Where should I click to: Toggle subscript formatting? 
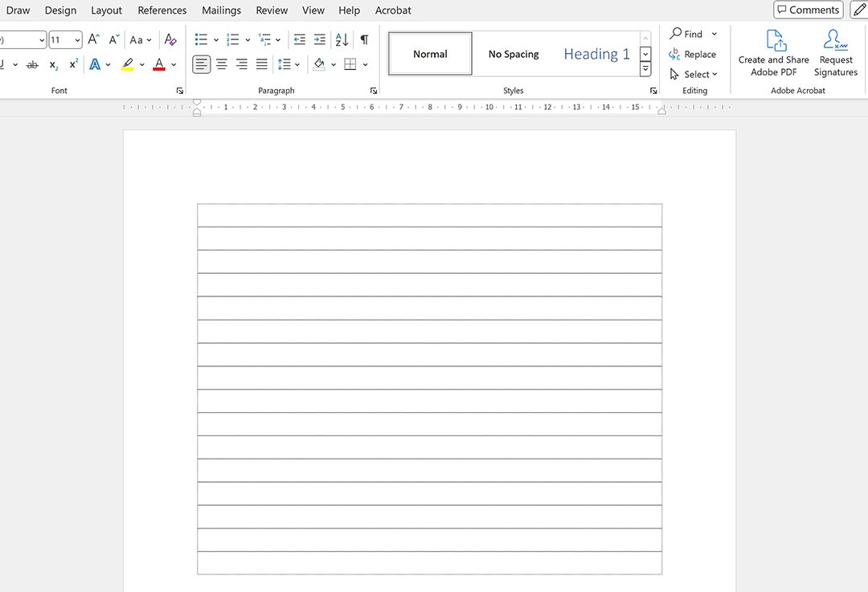pos(53,64)
